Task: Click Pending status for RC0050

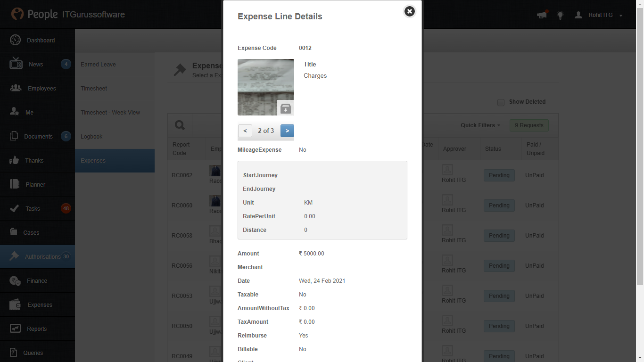Action: point(499,326)
